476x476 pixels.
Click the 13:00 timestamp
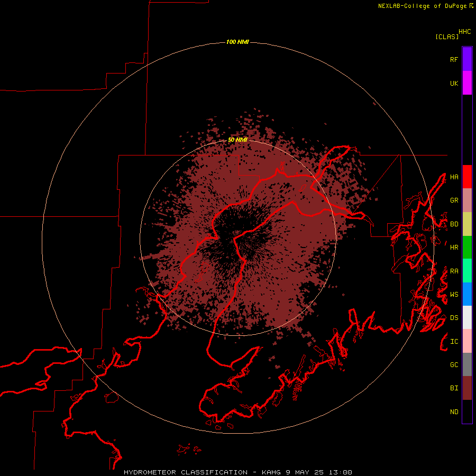pyautogui.click(x=341, y=472)
